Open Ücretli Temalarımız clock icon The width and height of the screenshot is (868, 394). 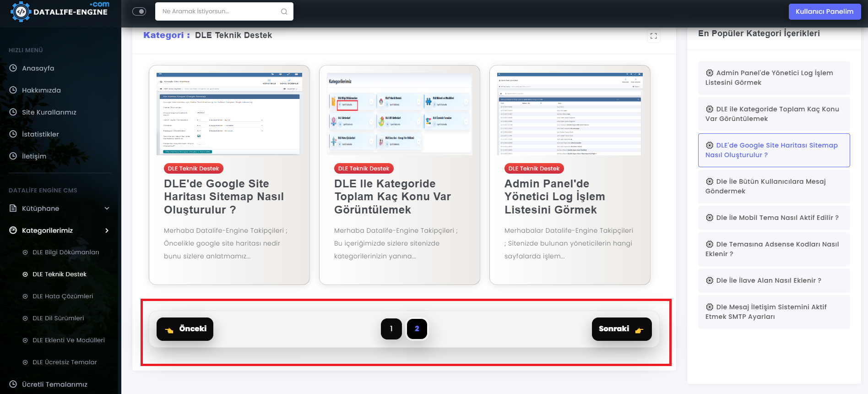tap(13, 384)
